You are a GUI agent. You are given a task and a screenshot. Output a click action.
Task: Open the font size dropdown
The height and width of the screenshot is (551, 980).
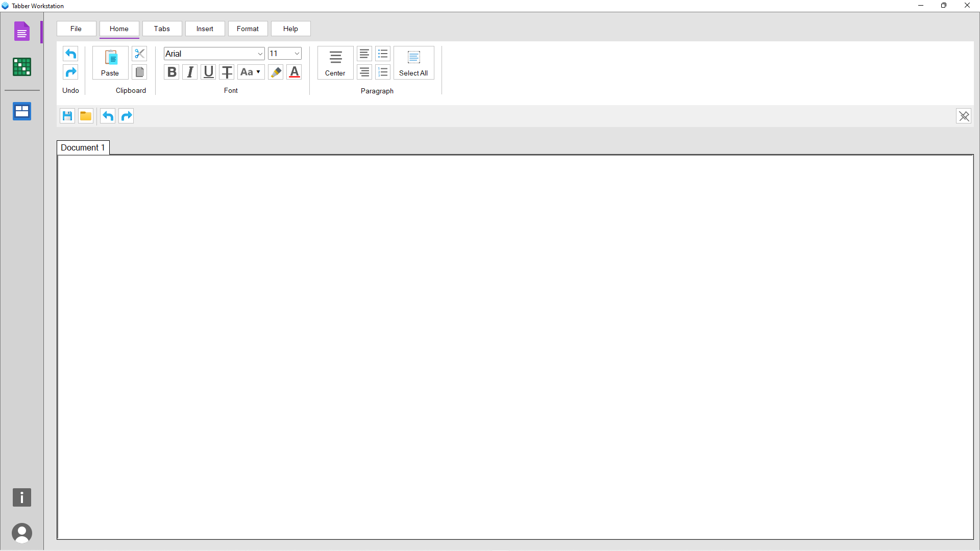click(x=284, y=53)
